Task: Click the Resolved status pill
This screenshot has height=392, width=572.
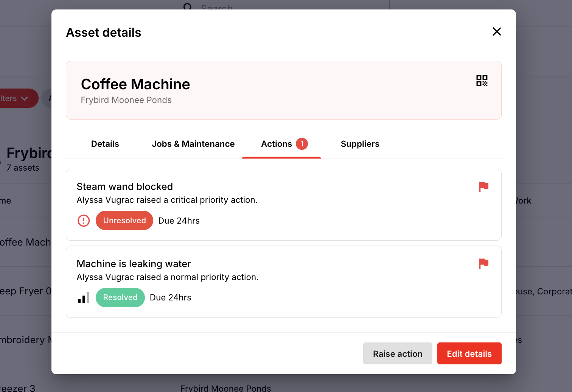Action: 120,297
